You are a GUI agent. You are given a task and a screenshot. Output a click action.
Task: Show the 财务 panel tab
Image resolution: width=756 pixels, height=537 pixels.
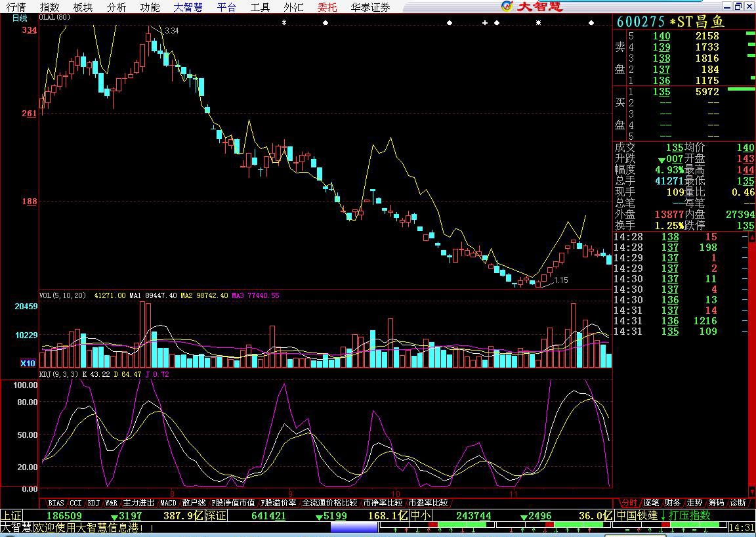pos(673,503)
